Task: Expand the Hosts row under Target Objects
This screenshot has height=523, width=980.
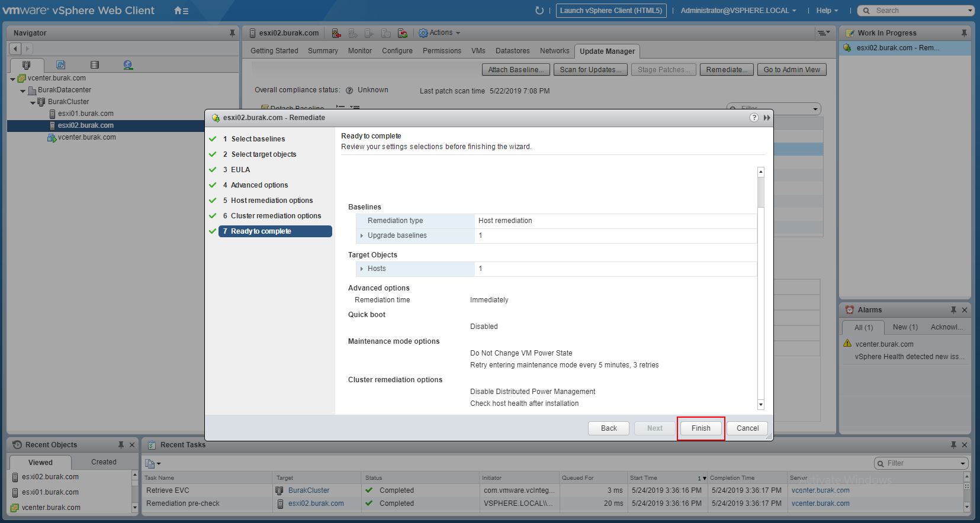Action: [362, 269]
